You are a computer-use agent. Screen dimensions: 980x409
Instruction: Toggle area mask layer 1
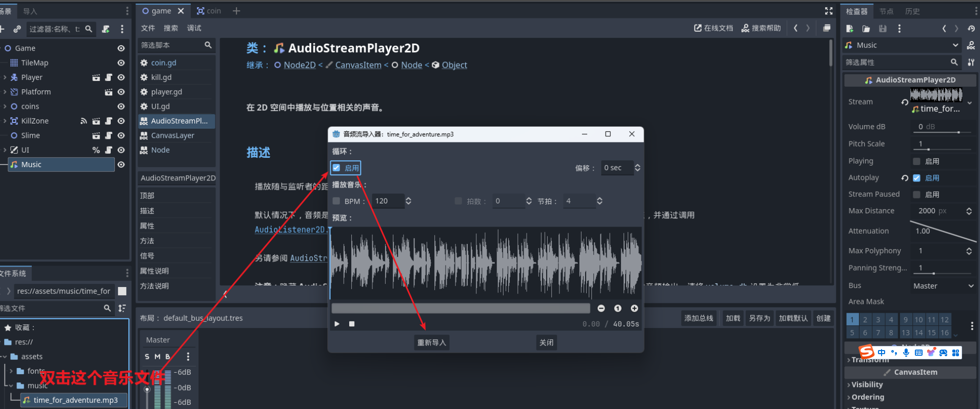pos(852,319)
